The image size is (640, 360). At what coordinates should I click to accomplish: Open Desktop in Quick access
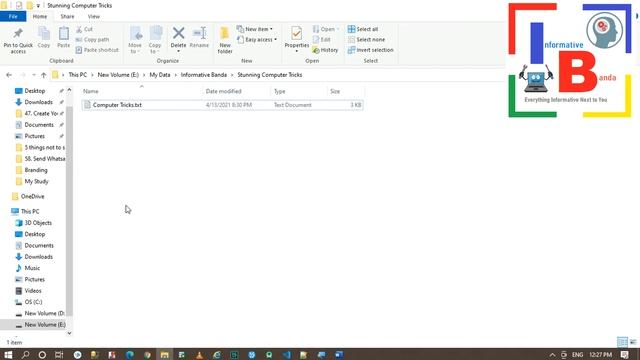click(x=34, y=91)
